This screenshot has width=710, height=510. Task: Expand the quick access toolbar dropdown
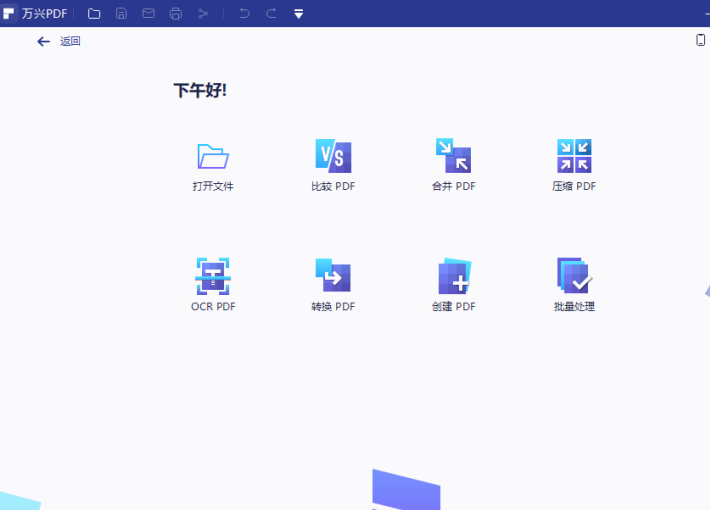pyautogui.click(x=298, y=14)
